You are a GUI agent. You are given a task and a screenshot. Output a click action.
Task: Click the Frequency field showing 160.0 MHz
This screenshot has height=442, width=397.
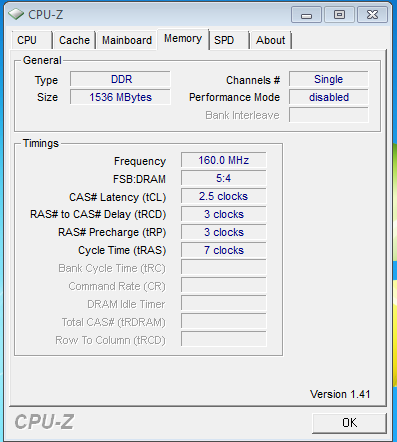224,160
